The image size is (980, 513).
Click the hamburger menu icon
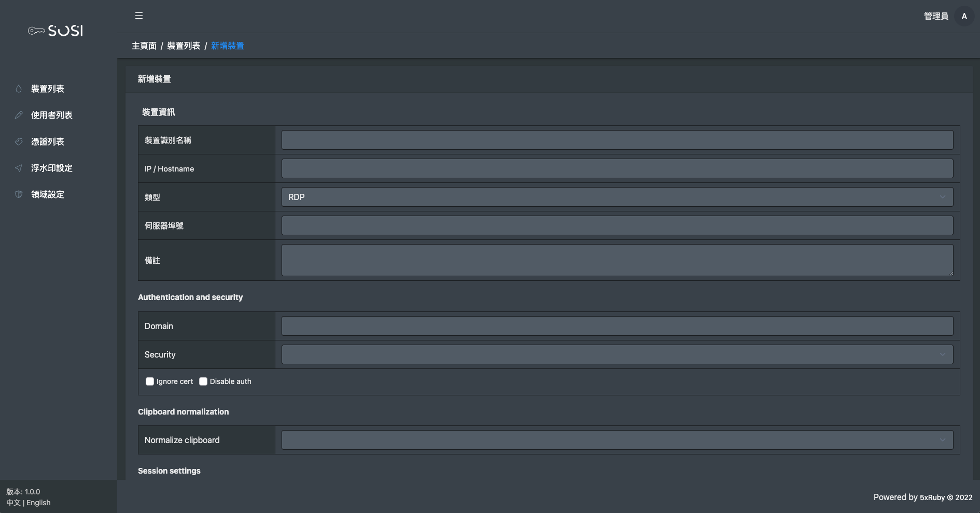coord(139,16)
